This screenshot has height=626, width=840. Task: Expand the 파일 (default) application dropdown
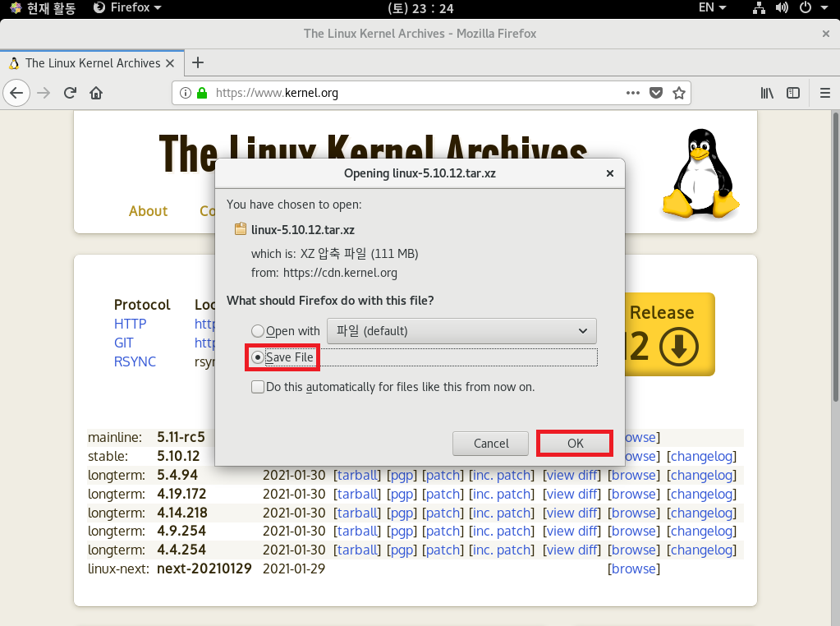coord(461,331)
